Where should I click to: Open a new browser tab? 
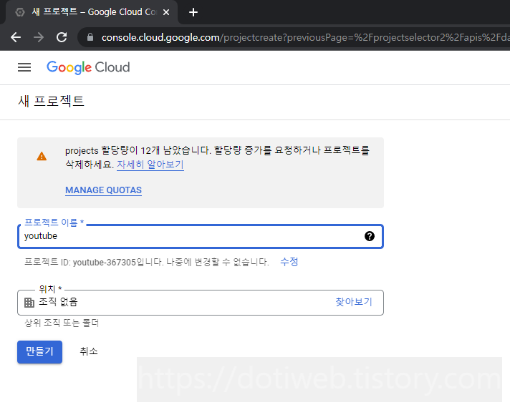pyautogui.click(x=193, y=12)
